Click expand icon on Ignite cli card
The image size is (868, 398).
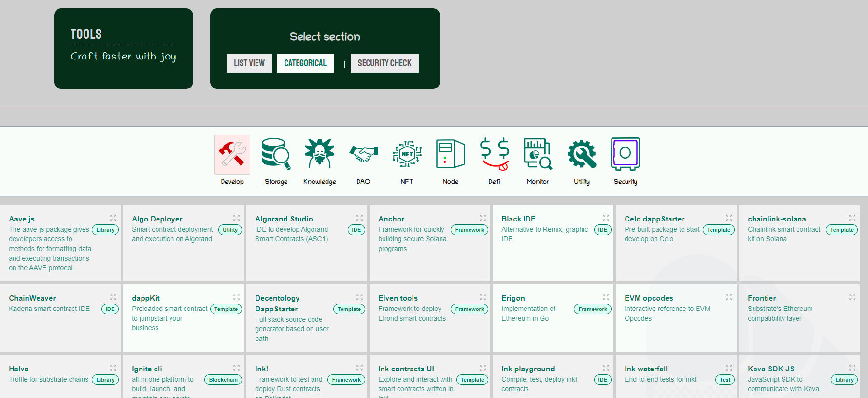point(236,368)
